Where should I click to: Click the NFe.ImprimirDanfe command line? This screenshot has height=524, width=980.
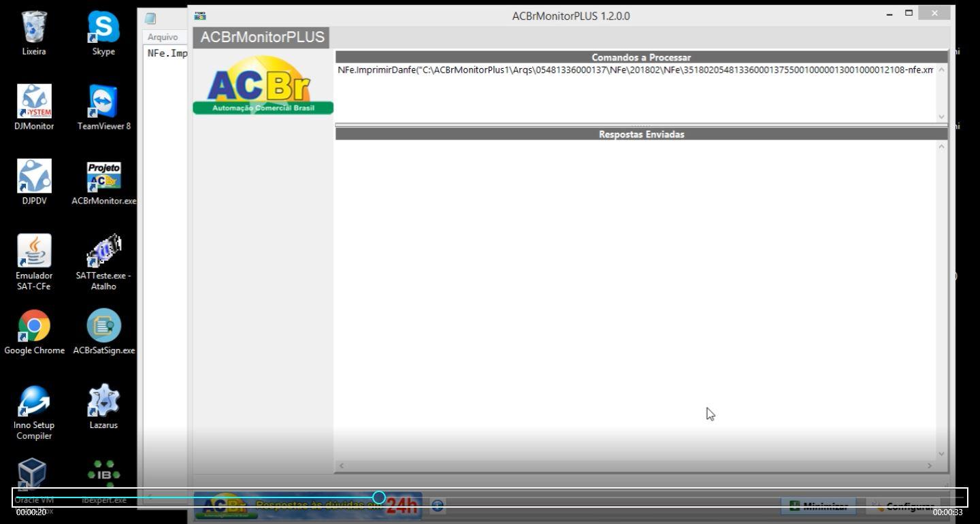[x=636, y=69]
